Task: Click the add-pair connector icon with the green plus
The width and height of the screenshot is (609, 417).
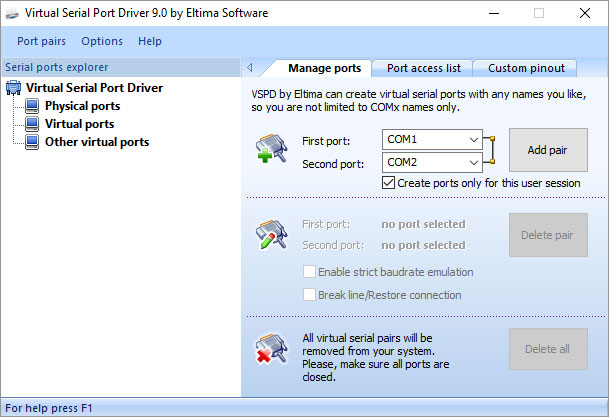Action: (x=271, y=148)
